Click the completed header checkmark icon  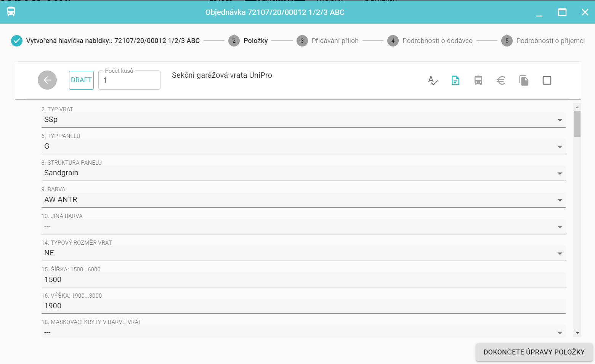(x=17, y=41)
